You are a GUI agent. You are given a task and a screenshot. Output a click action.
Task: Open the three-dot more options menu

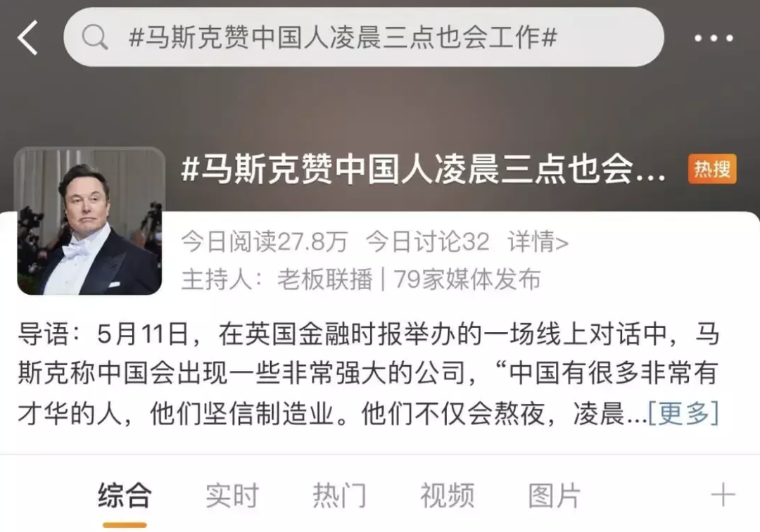[714, 38]
